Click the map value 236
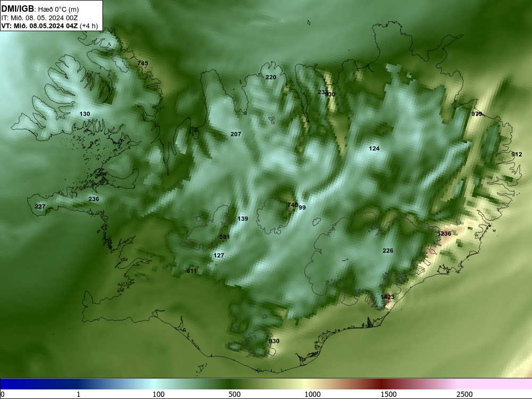532x399 pixels. [94, 199]
